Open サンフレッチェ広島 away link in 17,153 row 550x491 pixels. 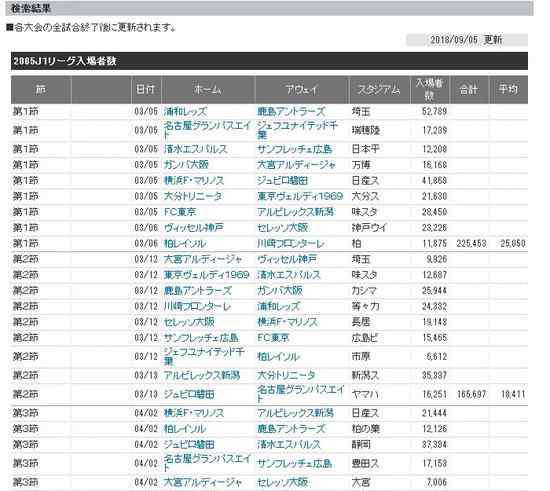coord(295,463)
